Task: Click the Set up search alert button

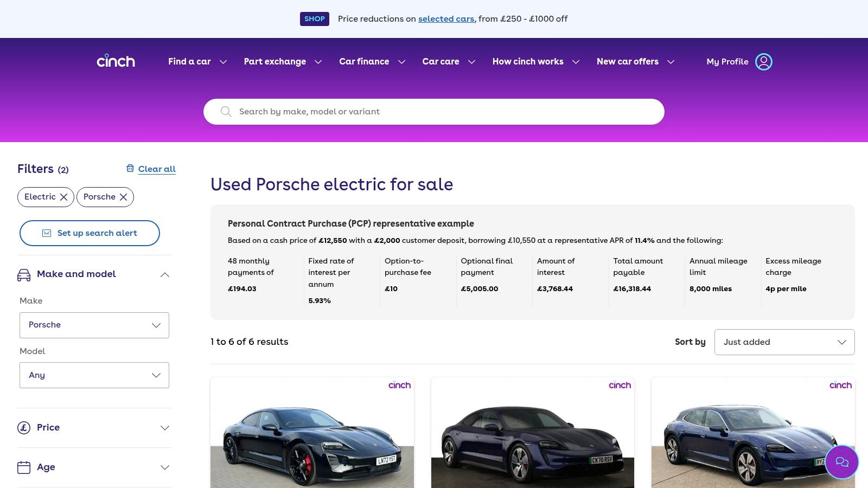Action: (90, 233)
